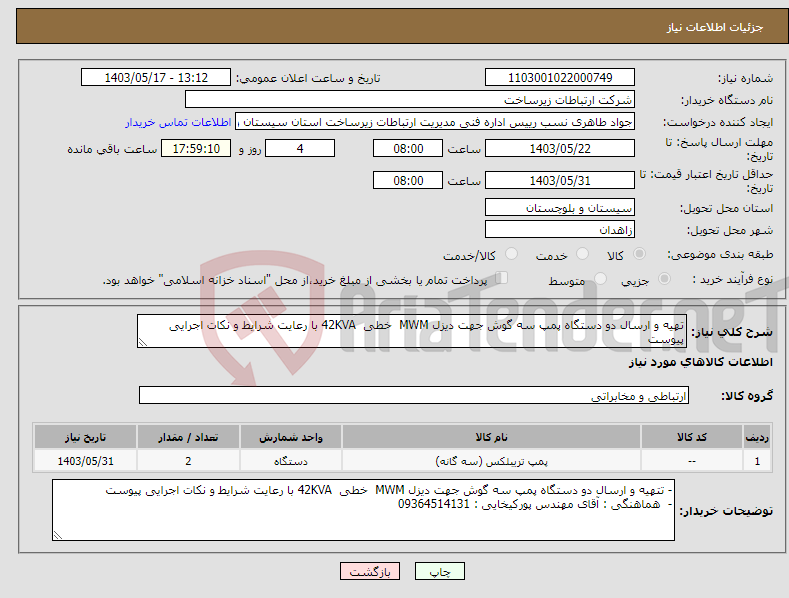Click the تعداد / مقدار column header
This screenshot has width=789, height=598.
[188, 437]
